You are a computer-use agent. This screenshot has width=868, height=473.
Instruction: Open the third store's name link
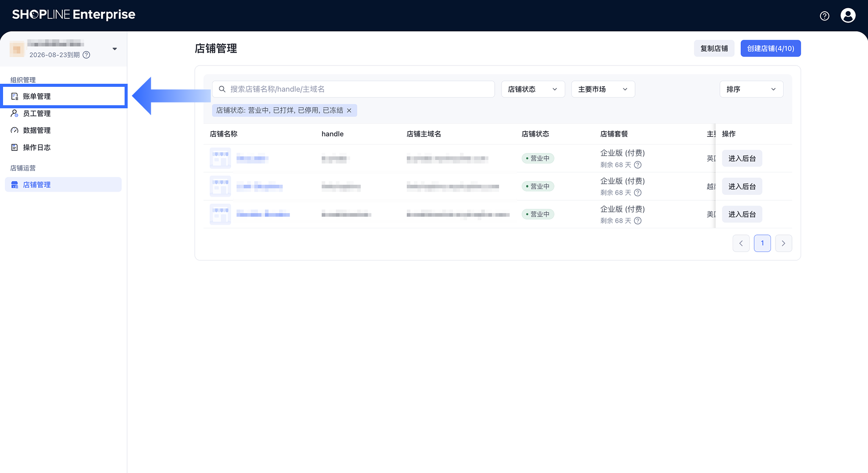[263, 215]
